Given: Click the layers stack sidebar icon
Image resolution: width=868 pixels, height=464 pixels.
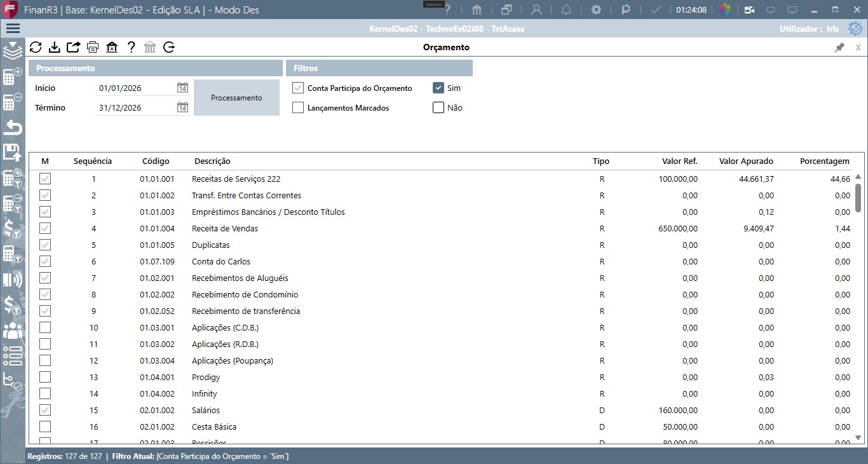Looking at the screenshot, I should (x=13, y=50).
